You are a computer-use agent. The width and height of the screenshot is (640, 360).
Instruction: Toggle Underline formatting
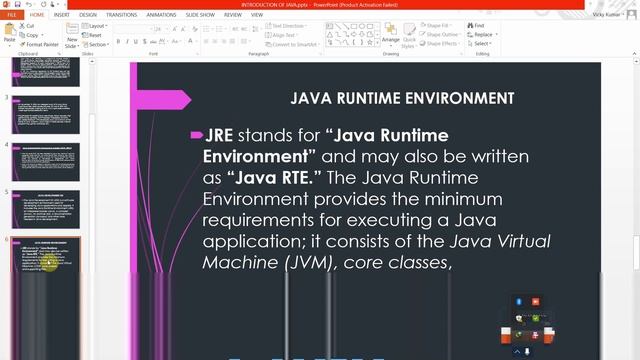coord(136,41)
